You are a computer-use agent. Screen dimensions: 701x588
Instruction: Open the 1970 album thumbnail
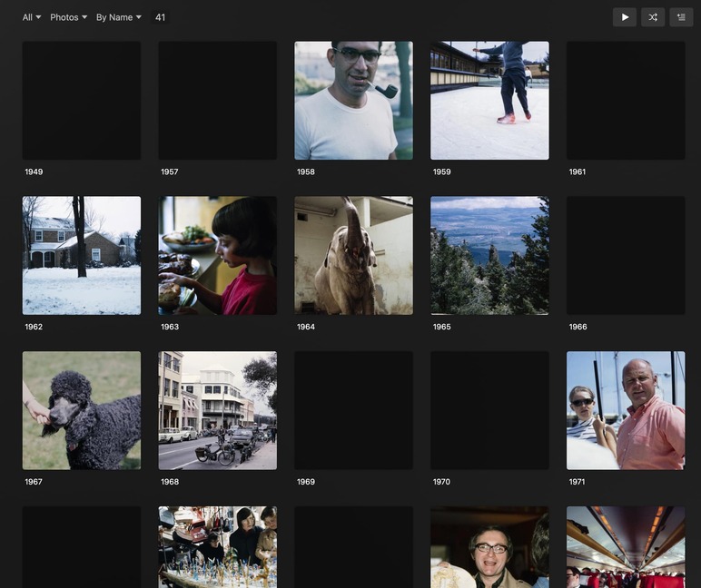489,410
